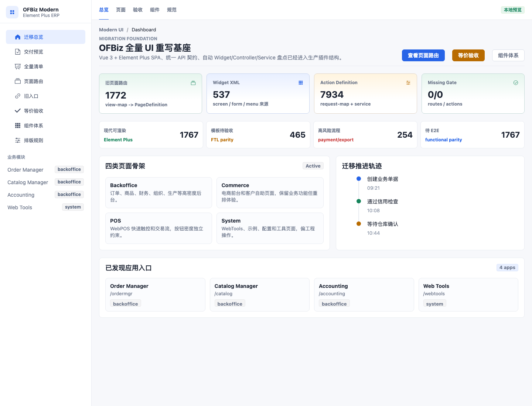Viewport: 532px width, 406px height.
Task: Click the 7934 value in Action Definition card
Action: point(332,94)
